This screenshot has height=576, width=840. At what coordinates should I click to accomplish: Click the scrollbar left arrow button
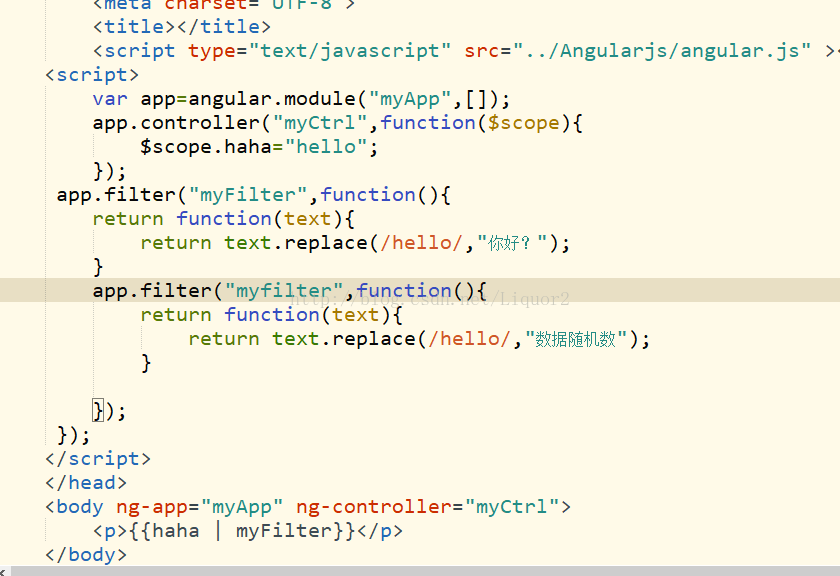click(5, 571)
